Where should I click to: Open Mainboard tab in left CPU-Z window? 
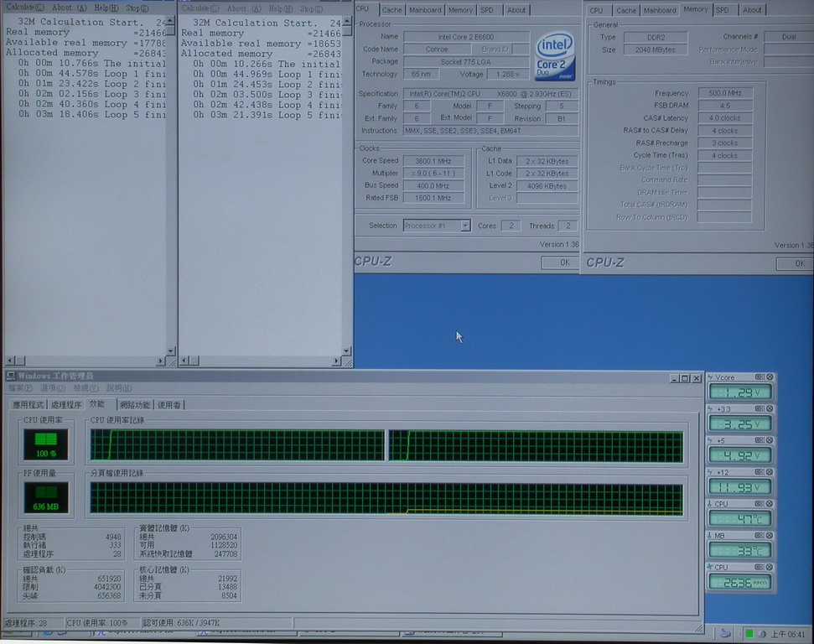pos(425,10)
